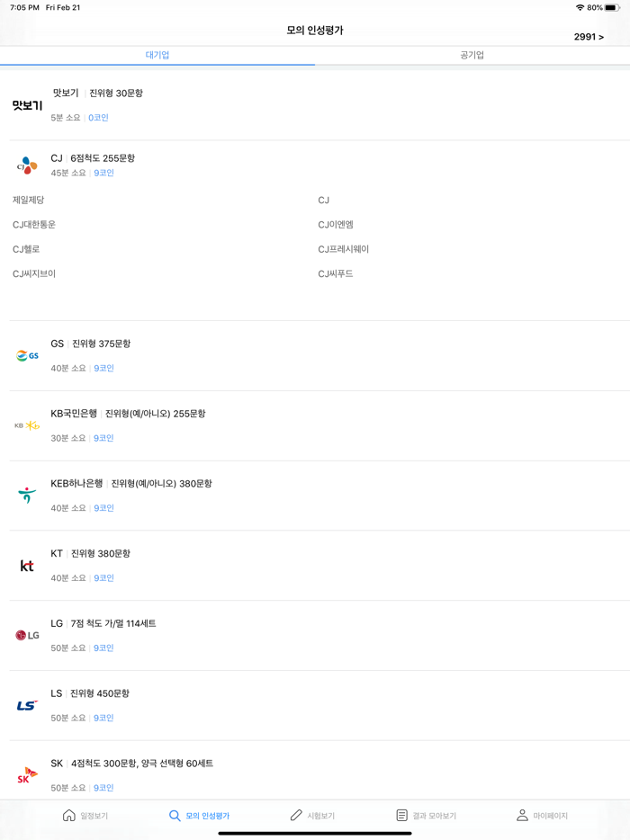Tap the KEB하나은행 logo icon
The width and height of the screenshot is (630, 840).
(26, 495)
